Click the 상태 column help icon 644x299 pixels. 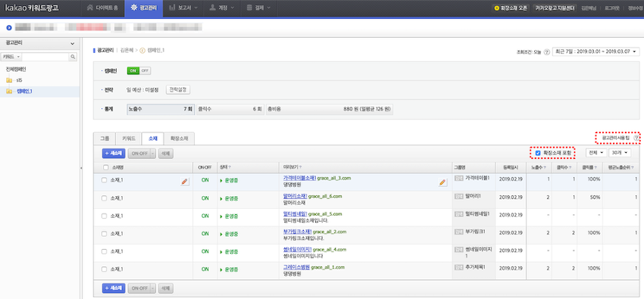(x=229, y=167)
